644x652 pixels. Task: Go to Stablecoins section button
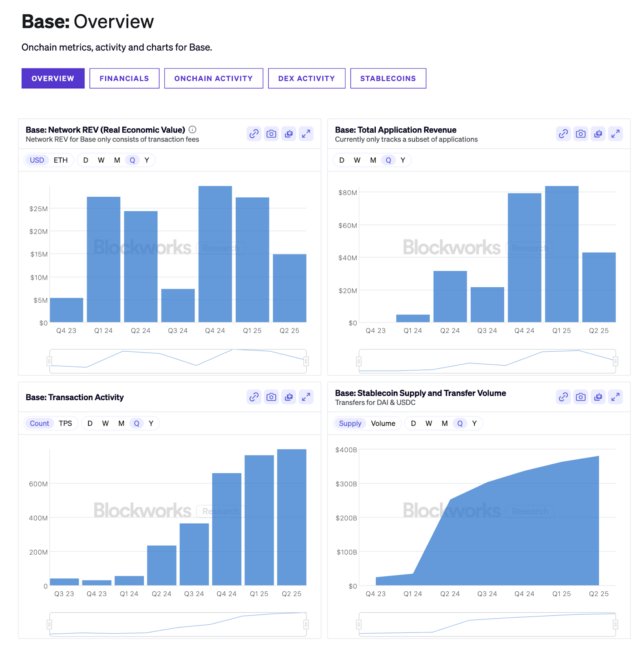coord(388,78)
